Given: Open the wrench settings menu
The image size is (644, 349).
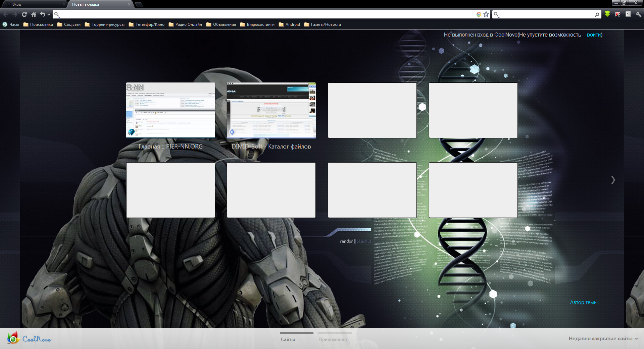Looking at the screenshot, I should [x=639, y=14].
